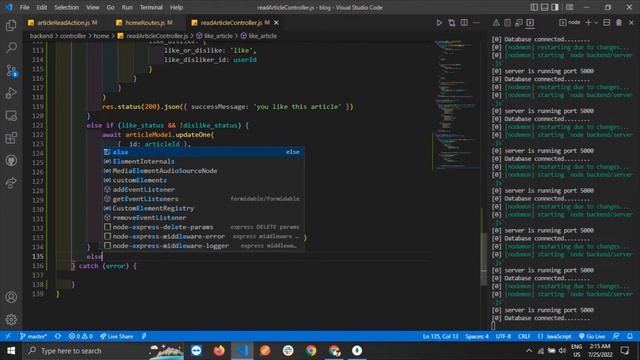This screenshot has height=360, width=640.
Task: Synchronize changes icon in status bar
Action: click(58, 336)
